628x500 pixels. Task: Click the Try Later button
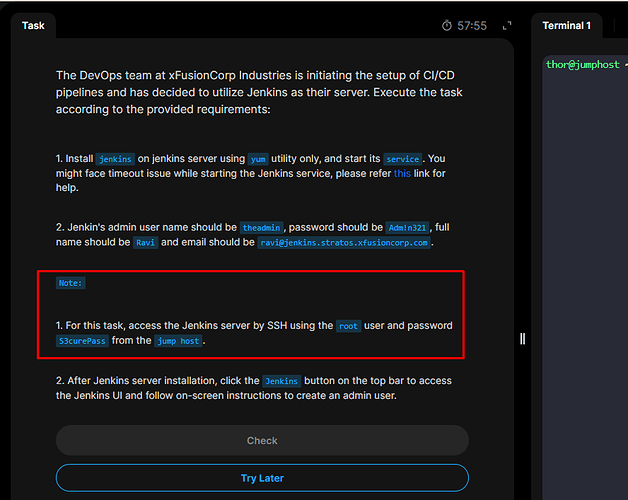tap(262, 478)
